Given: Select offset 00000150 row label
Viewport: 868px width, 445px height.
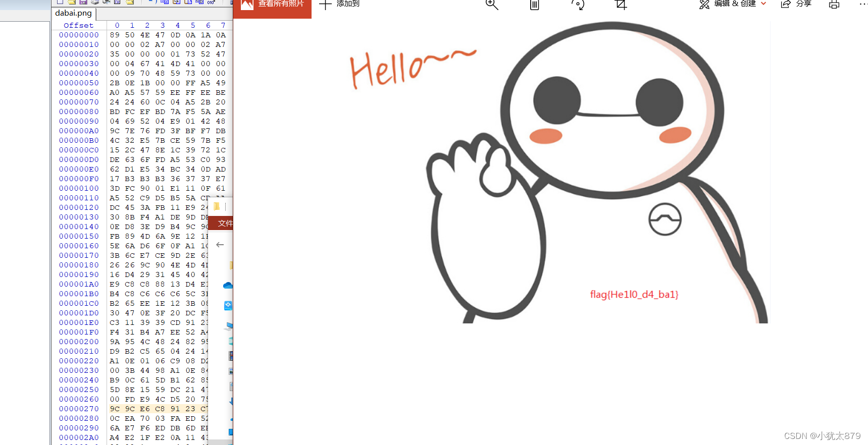Looking at the screenshot, I should (x=79, y=236).
